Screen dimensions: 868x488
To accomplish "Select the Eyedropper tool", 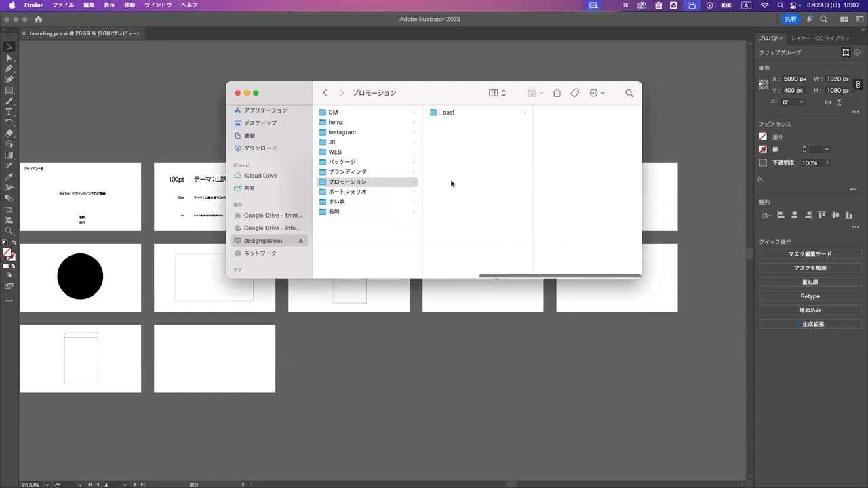I will point(9,177).
